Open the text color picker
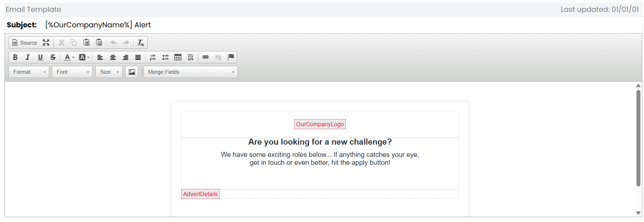 [69, 57]
